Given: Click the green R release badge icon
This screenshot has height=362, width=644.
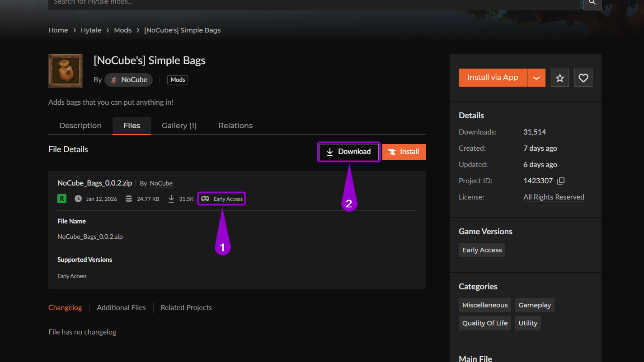Looking at the screenshot, I should pyautogui.click(x=61, y=198).
